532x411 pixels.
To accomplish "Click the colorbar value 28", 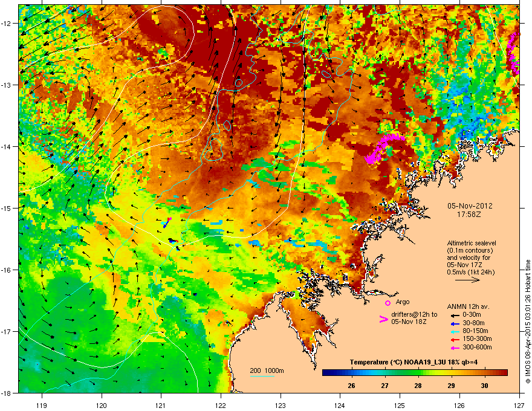I will 418,386.
